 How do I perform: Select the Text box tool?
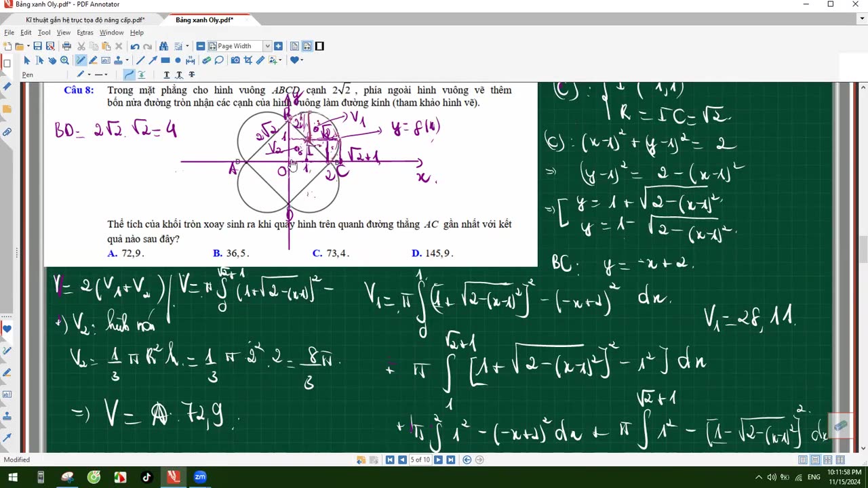[x=105, y=60]
